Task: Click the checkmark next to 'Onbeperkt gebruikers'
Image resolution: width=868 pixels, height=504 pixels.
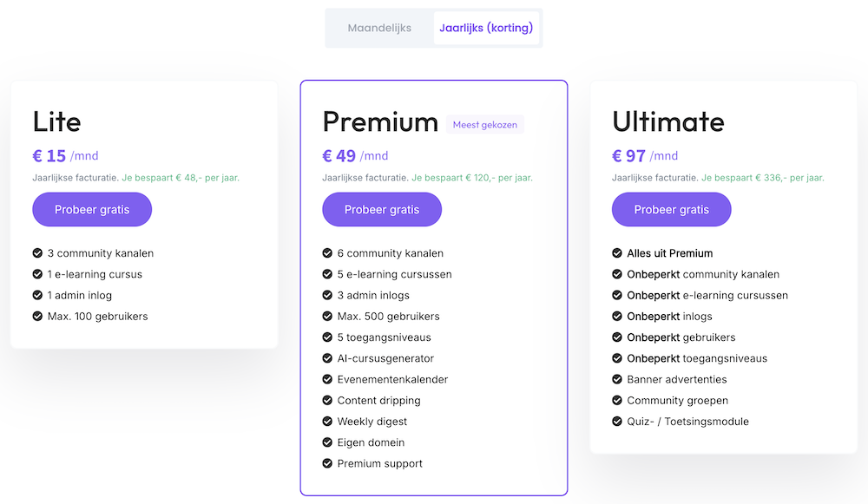Action: (x=615, y=337)
